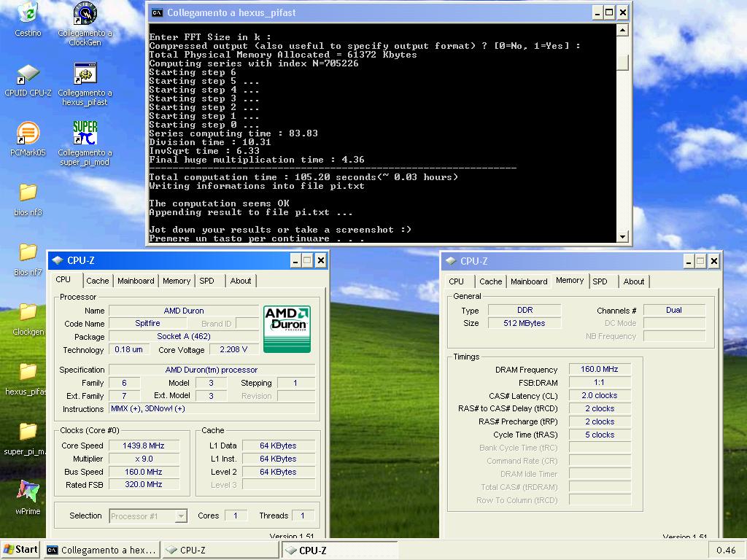Click the FSB:DRAM ratio 1:1
The height and width of the screenshot is (560, 747).
click(x=600, y=382)
